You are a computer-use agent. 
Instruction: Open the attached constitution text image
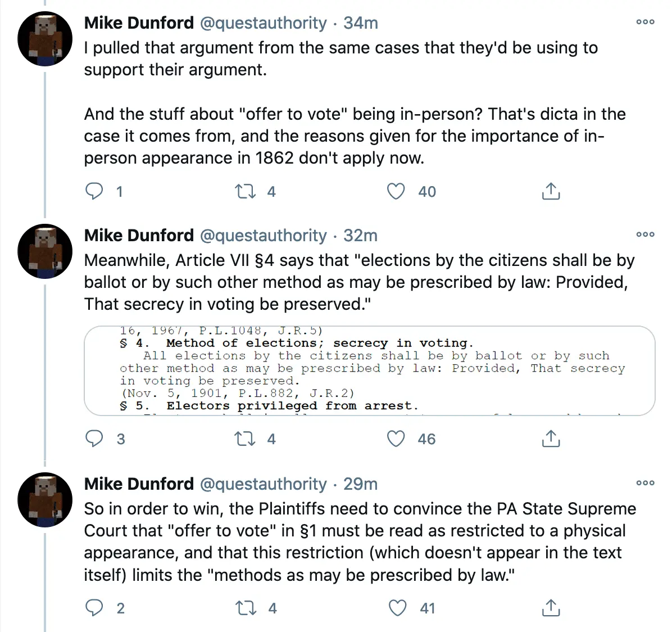[x=369, y=371]
